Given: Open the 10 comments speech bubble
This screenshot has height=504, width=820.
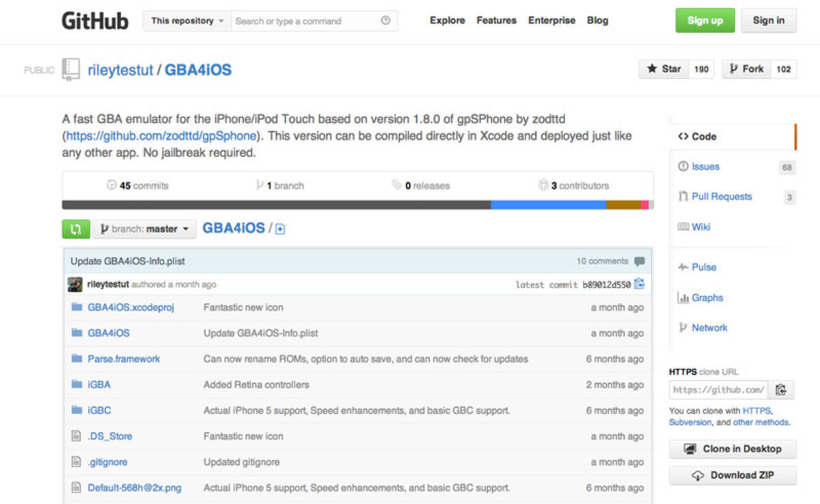Looking at the screenshot, I should point(639,262).
